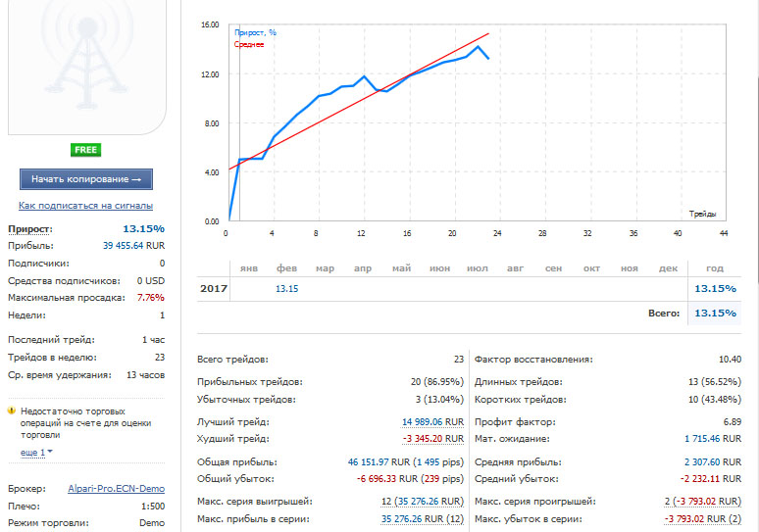The height and width of the screenshot is (532, 759).
Task: Click the worst trade value -3 345.20 RUR
Action: [x=432, y=439]
